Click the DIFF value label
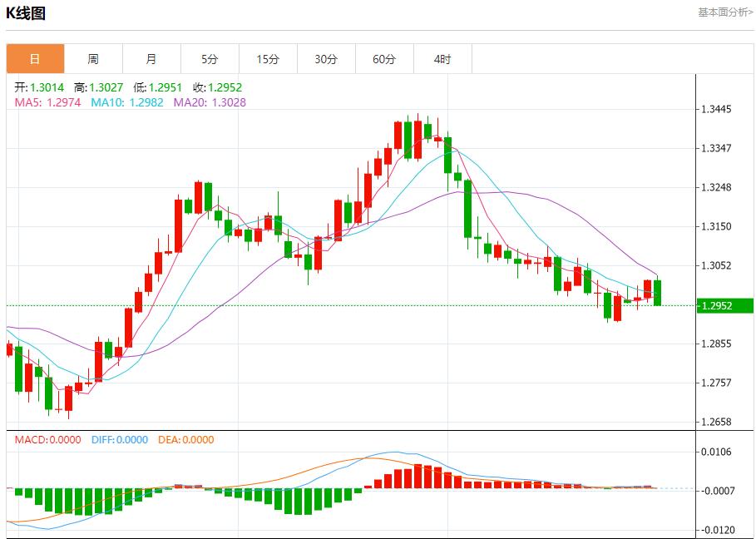756x539 pixels. [x=120, y=440]
